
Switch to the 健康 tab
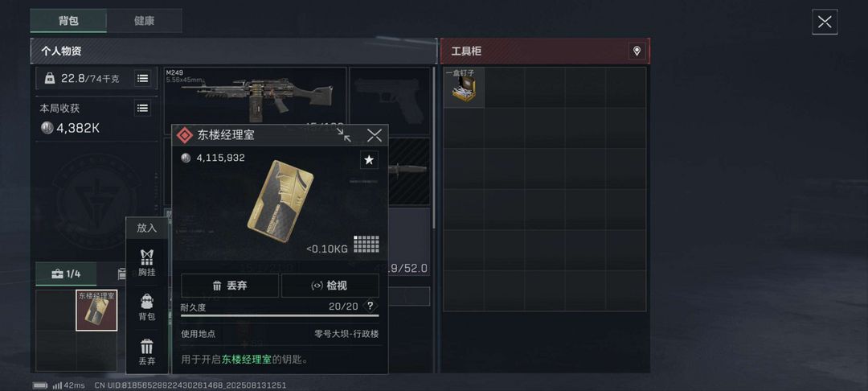pyautogui.click(x=144, y=21)
